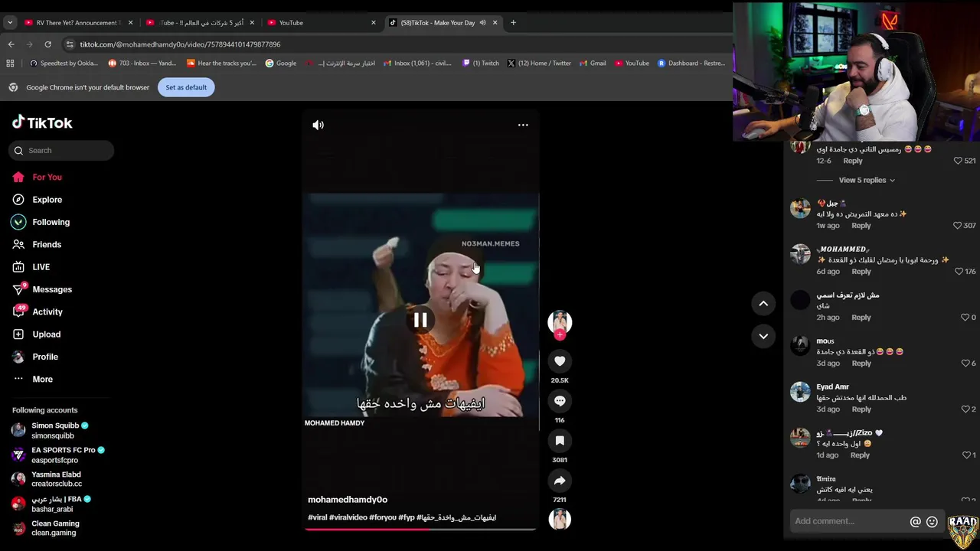Viewport: 980px width, 551px height.
Task: Click the TikTok logo
Action: click(x=42, y=122)
